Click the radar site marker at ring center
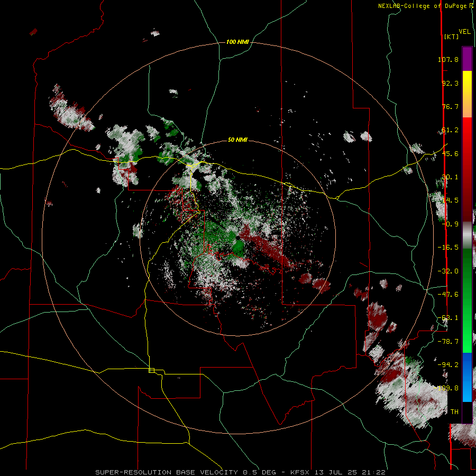Viewport: 476px width, 476px height. point(237,237)
